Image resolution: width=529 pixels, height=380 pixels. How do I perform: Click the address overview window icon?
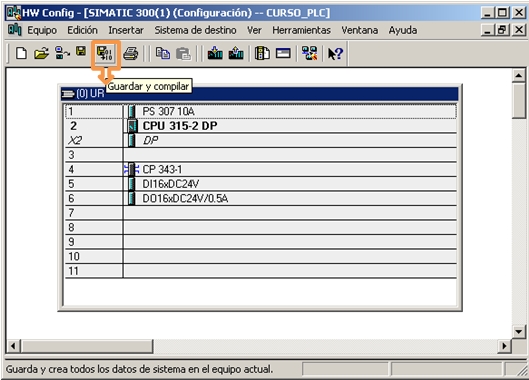283,53
